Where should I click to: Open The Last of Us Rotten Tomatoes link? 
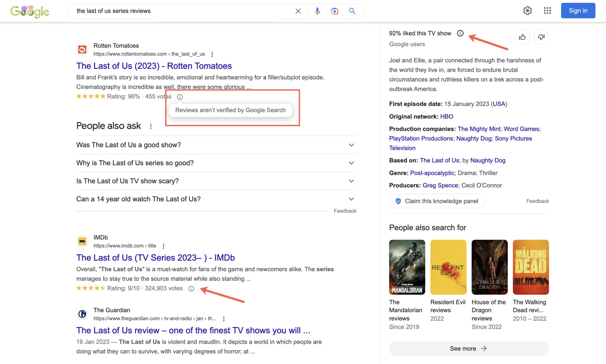point(154,66)
